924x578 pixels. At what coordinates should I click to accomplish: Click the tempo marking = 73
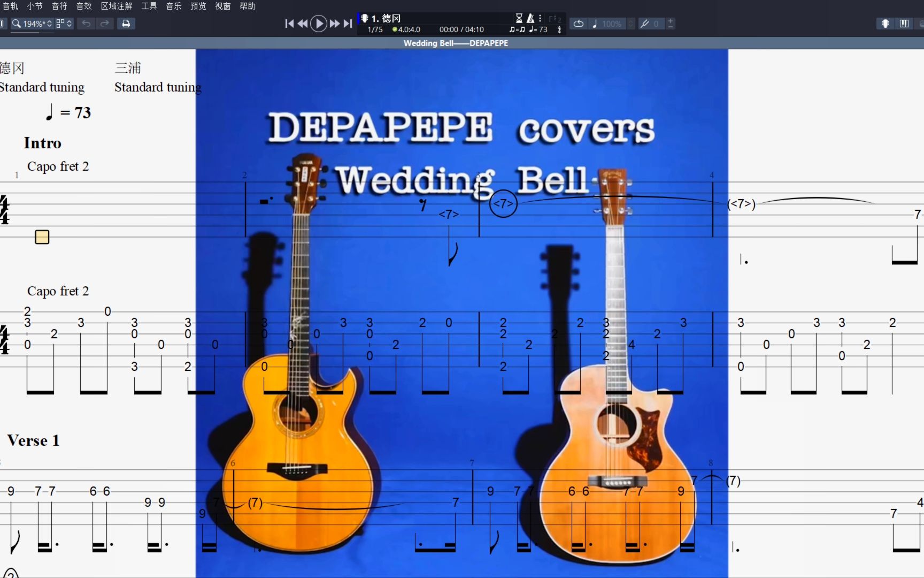pyautogui.click(x=68, y=112)
